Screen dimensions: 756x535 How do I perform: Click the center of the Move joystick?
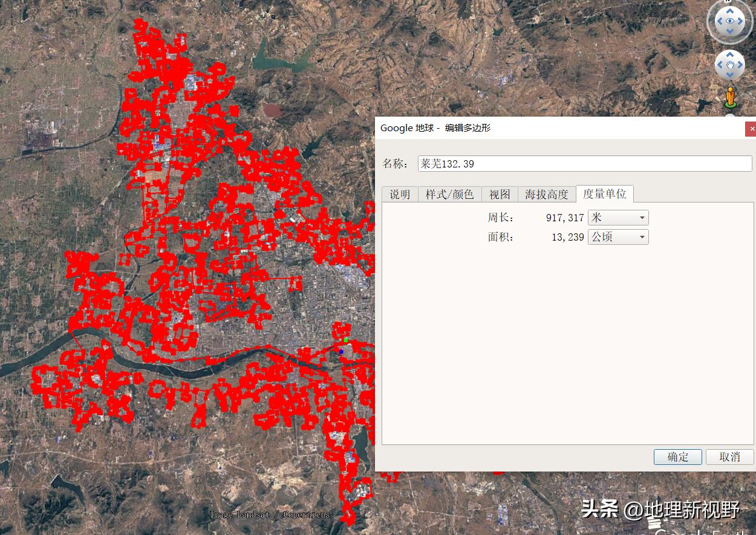point(730,65)
